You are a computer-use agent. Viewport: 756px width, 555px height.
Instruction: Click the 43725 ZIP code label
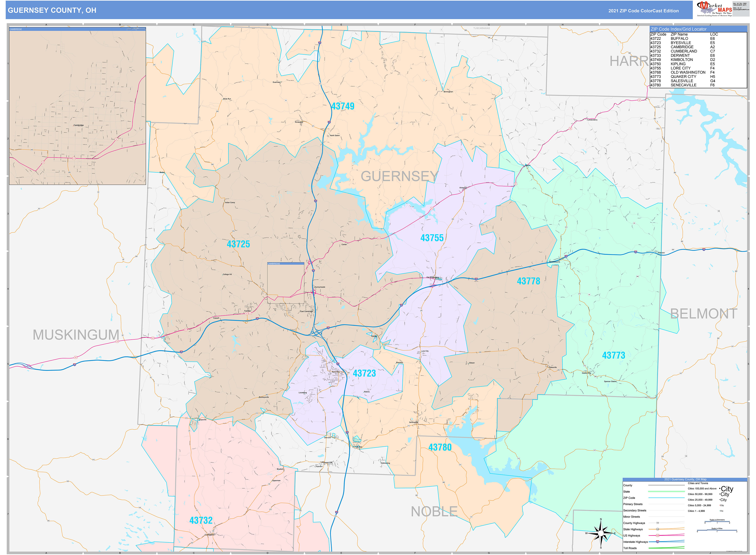(238, 244)
